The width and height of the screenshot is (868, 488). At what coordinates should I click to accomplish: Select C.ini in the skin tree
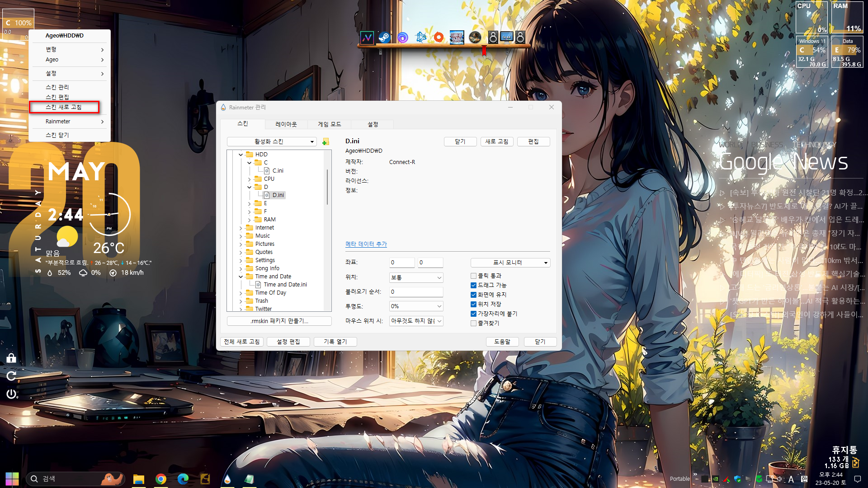pos(278,171)
